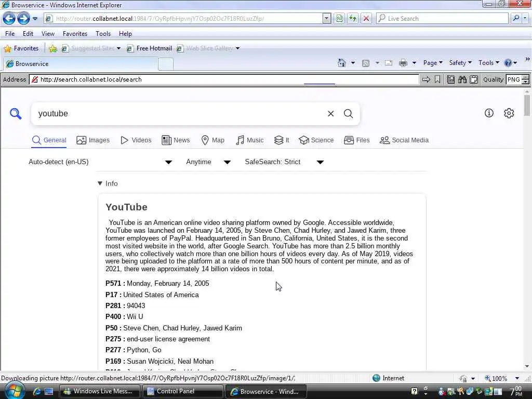Image resolution: width=532 pixels, height=399 pixels.
Task: Click the Quality PNG stepper arrows
Action: [x=525, y=79]
